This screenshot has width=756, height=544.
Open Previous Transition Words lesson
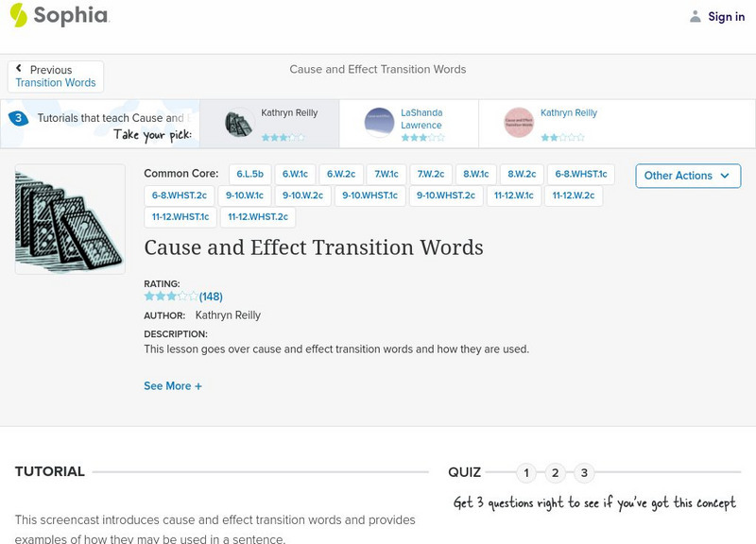pyautogui.click(x=56, y=76)
